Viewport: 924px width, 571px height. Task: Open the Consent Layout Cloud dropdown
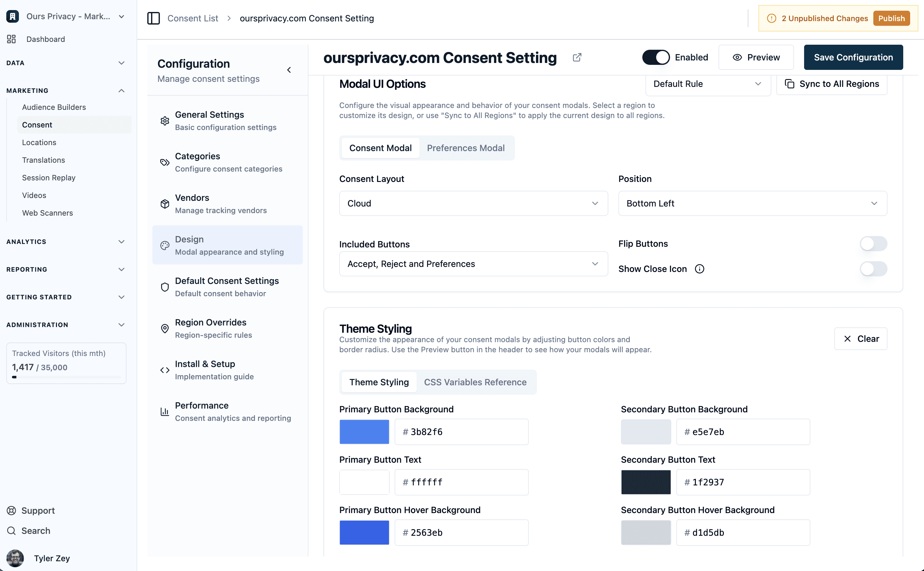pyautogui.click(x=473, y=204)
